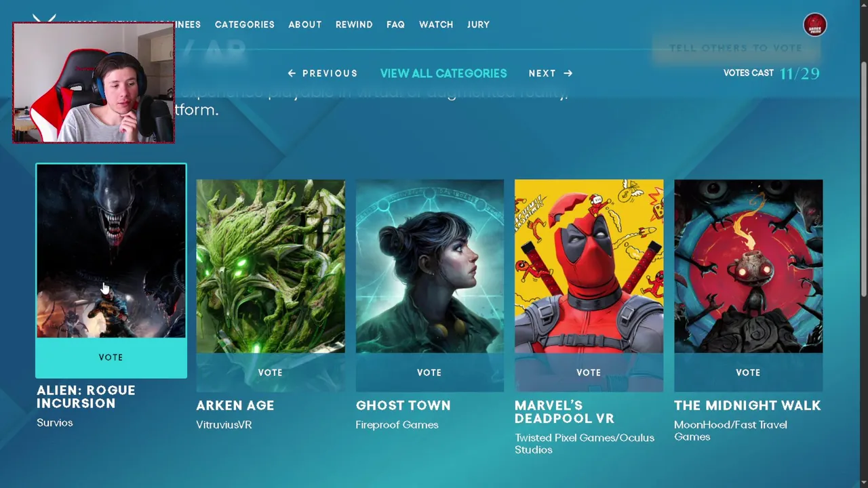This screenshot has height=488, width=868.
Task: Open the JURY nav item
Action: tap(478, 24)
